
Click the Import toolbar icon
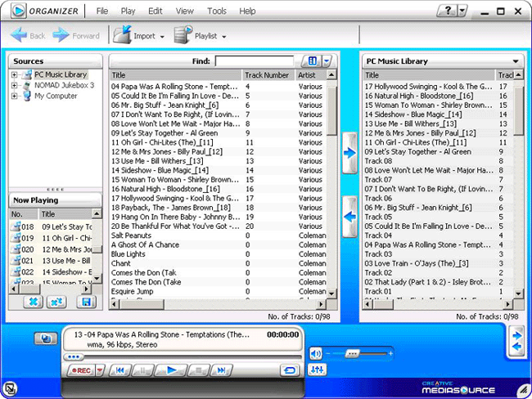[x=122, y=35]
